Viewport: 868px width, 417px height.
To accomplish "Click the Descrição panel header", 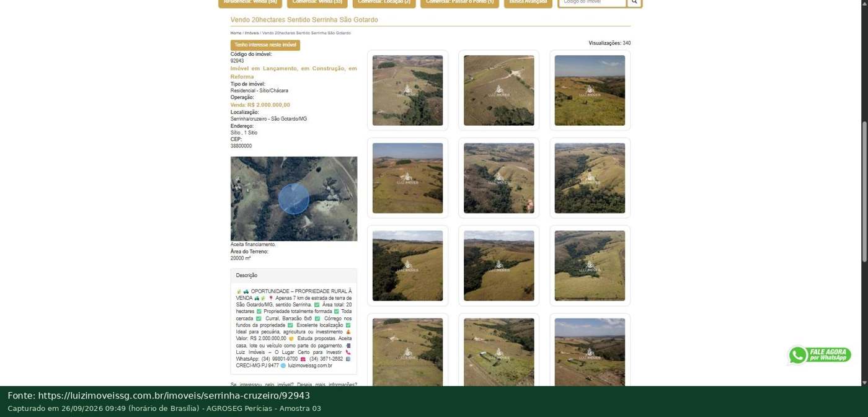I will pos(294,276).
